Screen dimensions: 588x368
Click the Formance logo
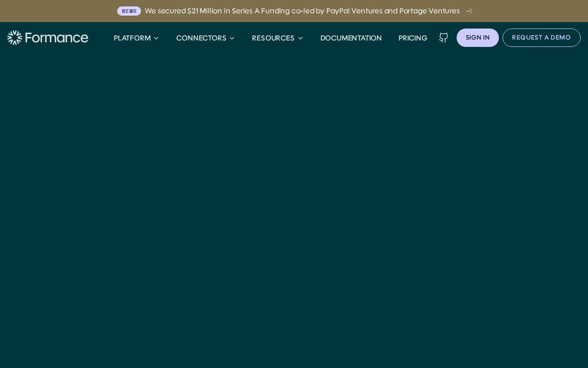tap(48, 38)
